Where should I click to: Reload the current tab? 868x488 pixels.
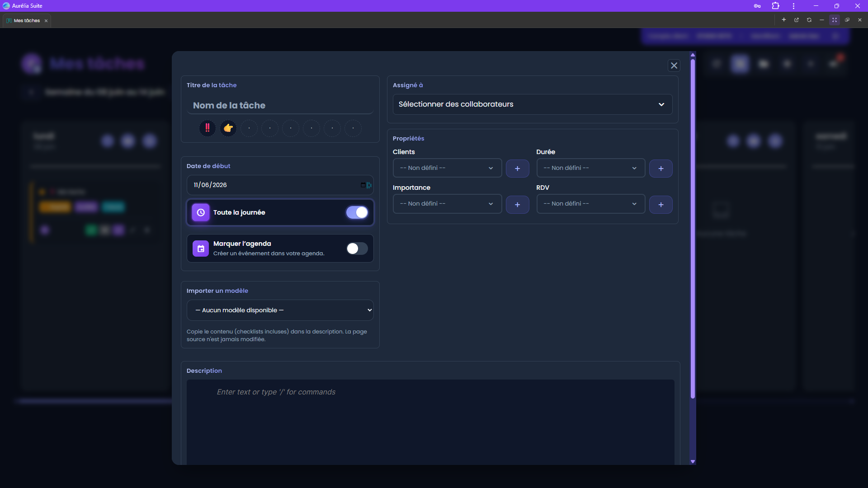[x=809, y=20]
